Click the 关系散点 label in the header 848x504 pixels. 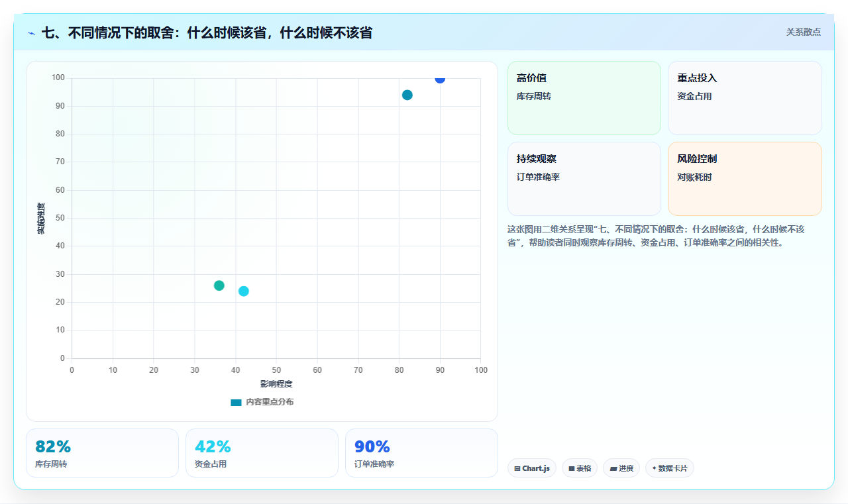click(803, 32)
